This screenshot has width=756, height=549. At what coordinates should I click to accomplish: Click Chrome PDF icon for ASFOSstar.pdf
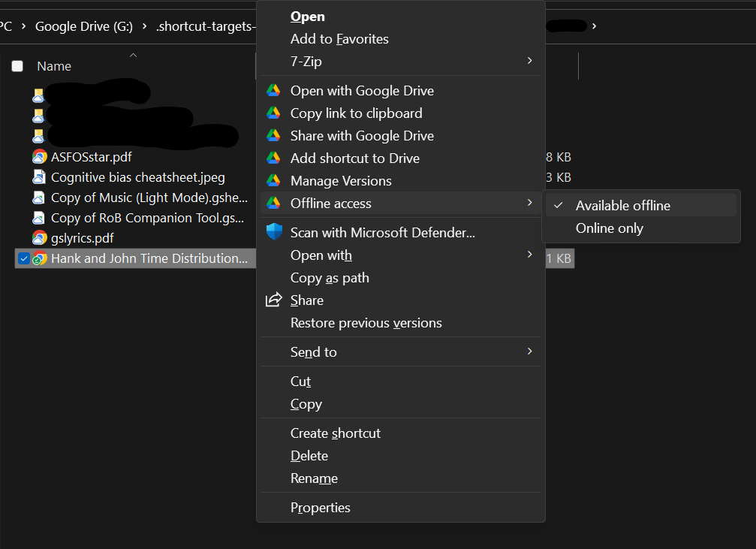[39, 157]
